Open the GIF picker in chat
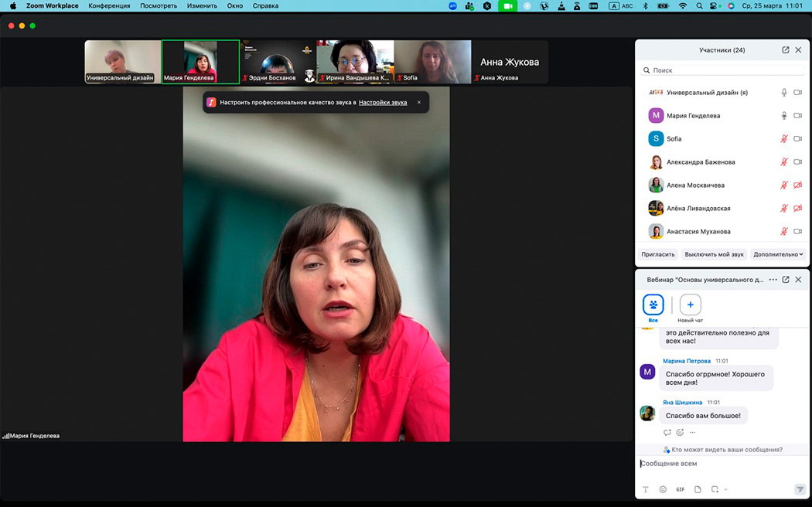812x507 pixels. 681,489
